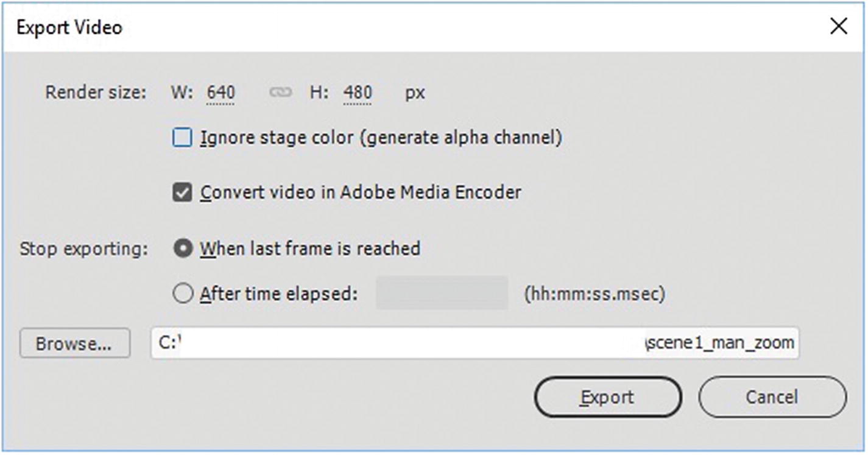This screenshot has width=868, height=455.
Task: Close the Export Video dialog with X
Action: (x=838, y=27)
